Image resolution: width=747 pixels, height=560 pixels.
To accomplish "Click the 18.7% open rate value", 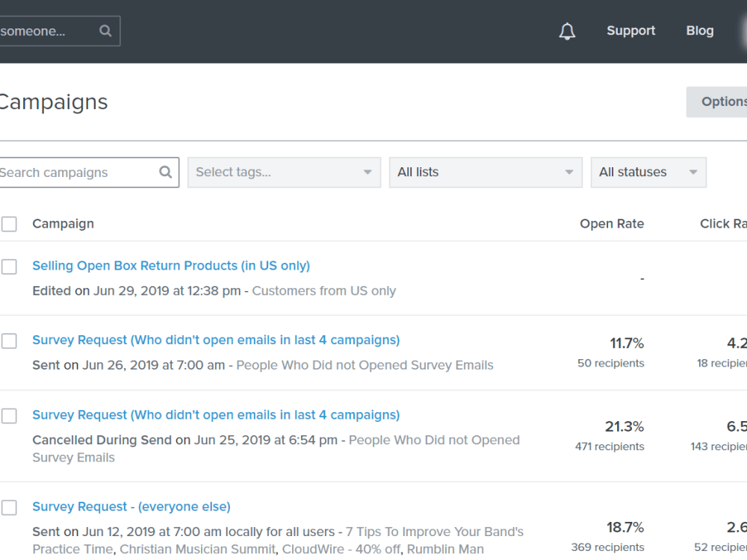I will pos(625,528).
